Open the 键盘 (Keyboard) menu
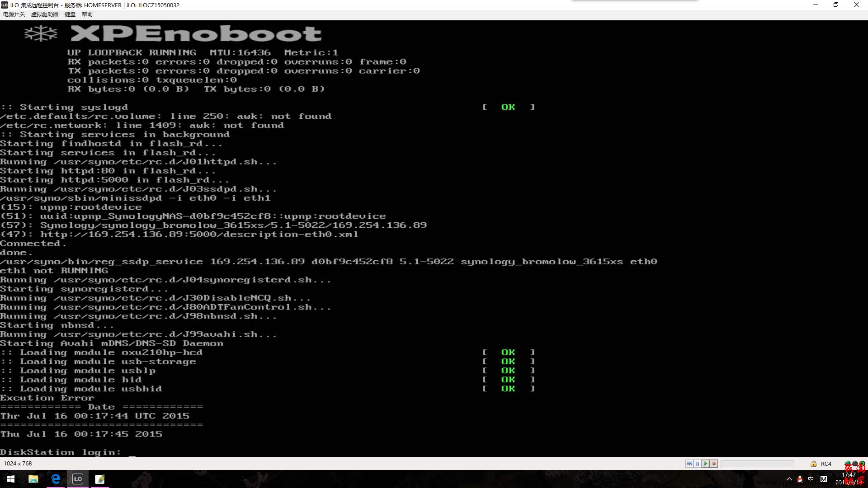 70,14
